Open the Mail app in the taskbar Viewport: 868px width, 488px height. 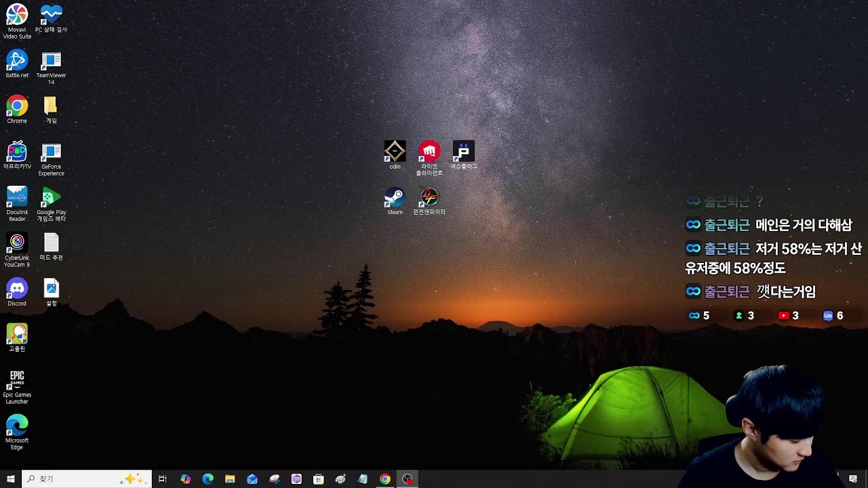(252, 479)
